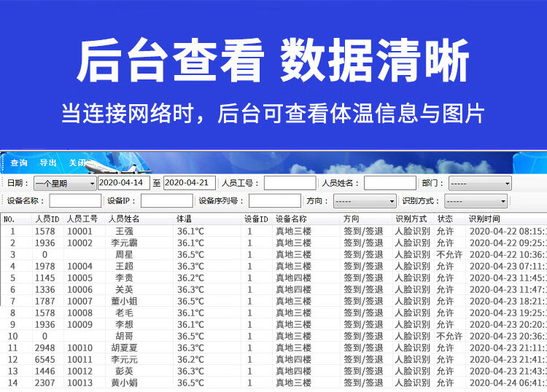Click the 查询 (Query) toolbar button
Image resolution: width=547 pixels, height=392 pixels.
(x=19, y=163)
